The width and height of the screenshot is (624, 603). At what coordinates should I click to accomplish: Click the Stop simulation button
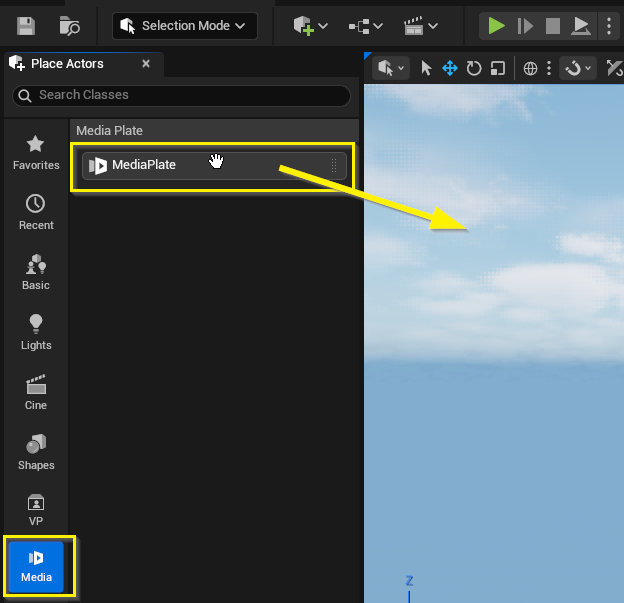pyautogui.click(x=552, y=26)
